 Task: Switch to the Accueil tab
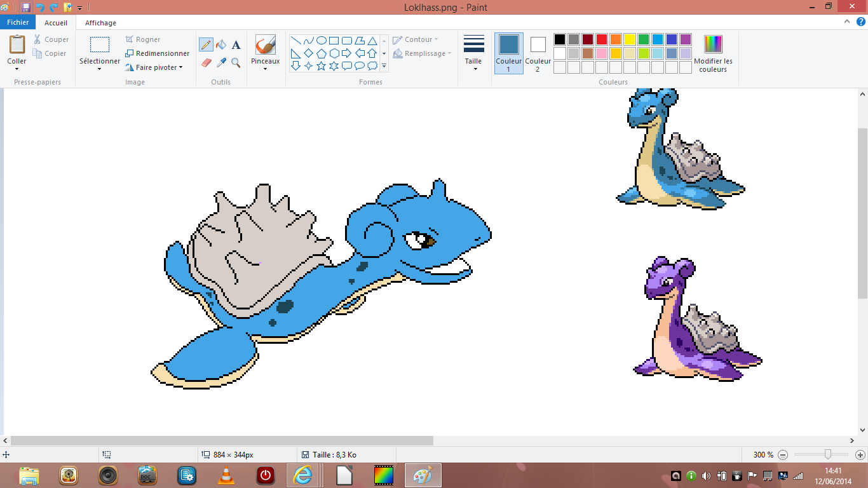[x=56, y=23]
